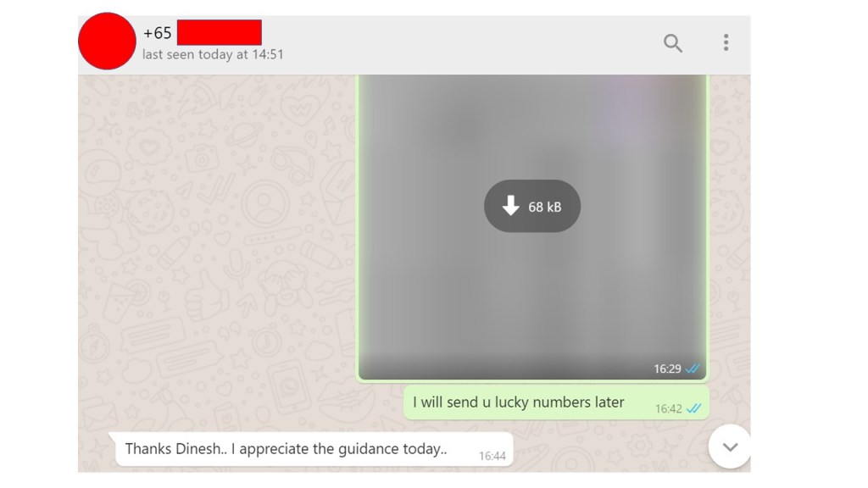The image size is (868, 488).
Task: Click blue read ticks on image message
Action: 693,369
